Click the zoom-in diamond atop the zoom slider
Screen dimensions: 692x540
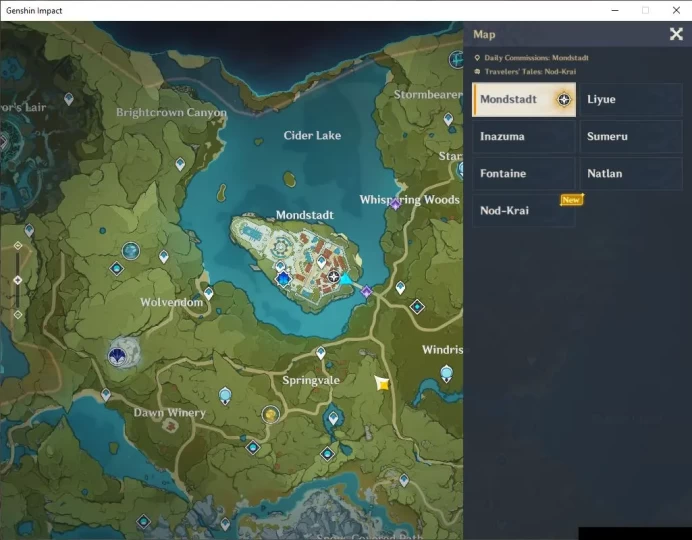coord(18,245)
